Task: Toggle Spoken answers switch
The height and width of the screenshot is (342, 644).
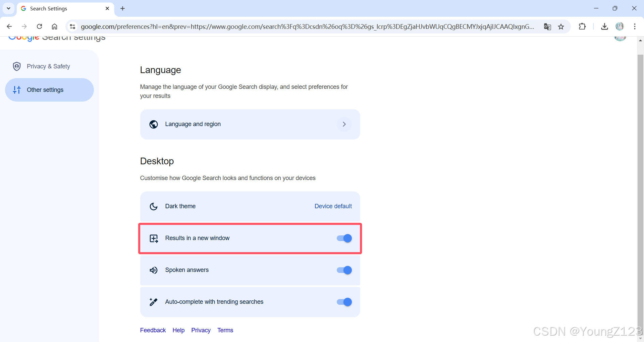Action: point(344,270)
